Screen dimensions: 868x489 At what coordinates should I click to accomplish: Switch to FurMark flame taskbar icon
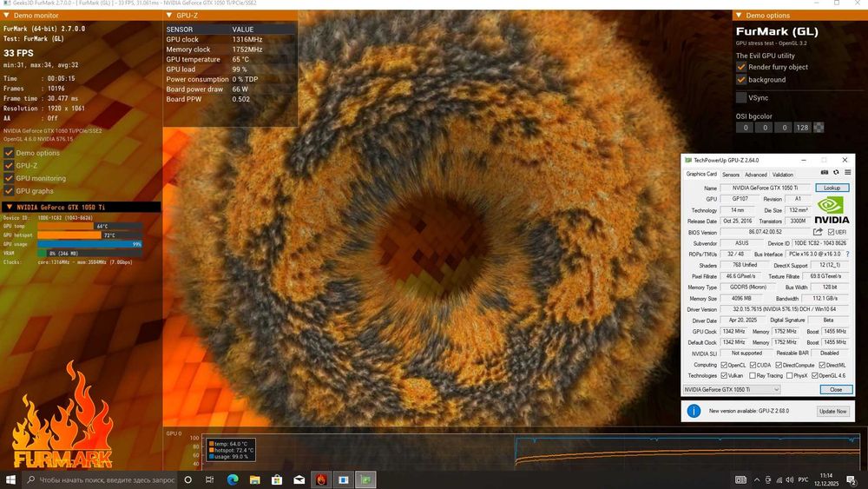321,479
